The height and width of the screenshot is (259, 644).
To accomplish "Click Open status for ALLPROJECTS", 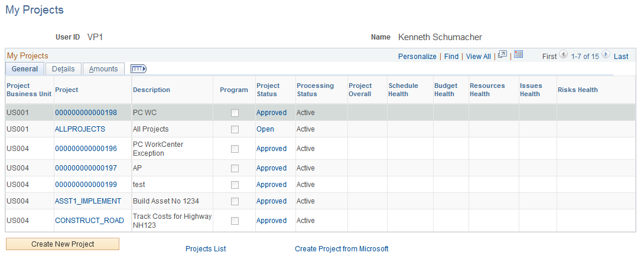I will point(265,129).
